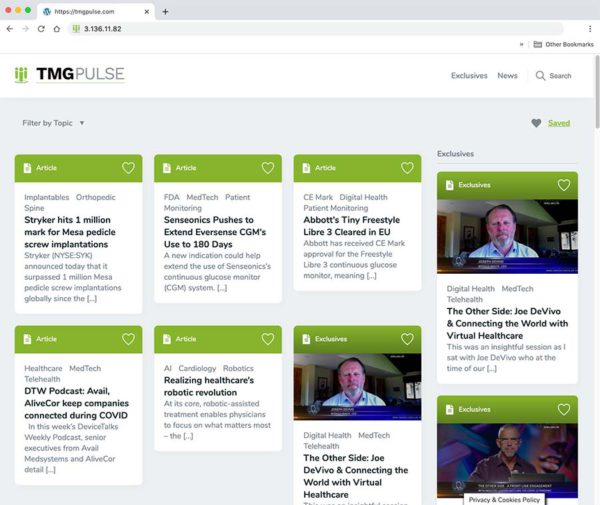Click the TMG Pulse logo
This screenshot has width=600, height=505.
coord(69,75)
